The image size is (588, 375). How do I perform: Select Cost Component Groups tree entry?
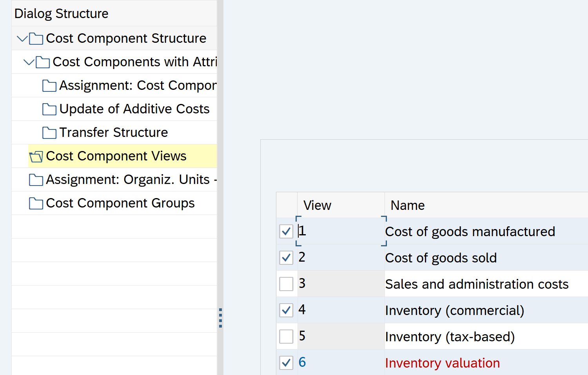(120, 203)
